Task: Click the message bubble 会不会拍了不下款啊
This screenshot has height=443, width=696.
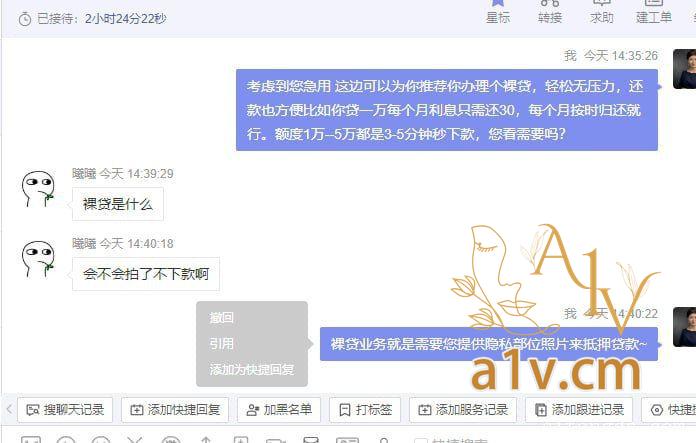Action: click(x=146, y=274)
